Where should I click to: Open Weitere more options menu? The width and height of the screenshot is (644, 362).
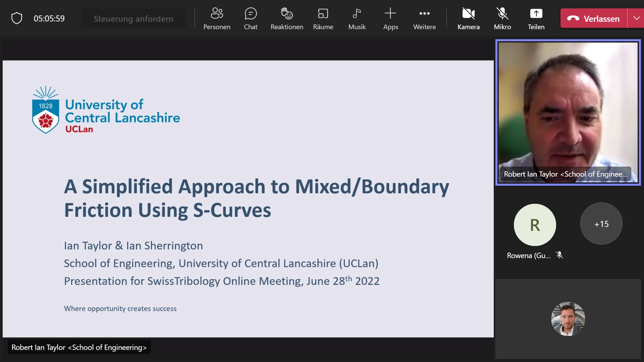tap(424, 19)
